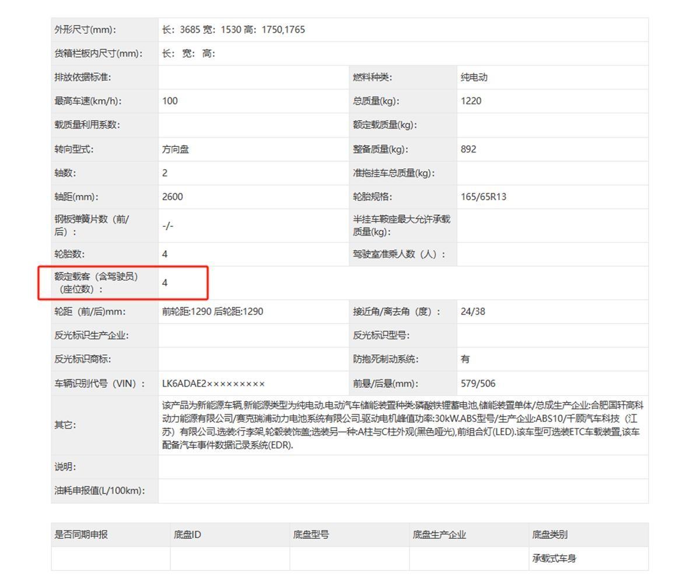Image resolution: width=700 pixels, height=588 pixels.
Task: Click the 底盘ID column header
Action: [187, 534]
